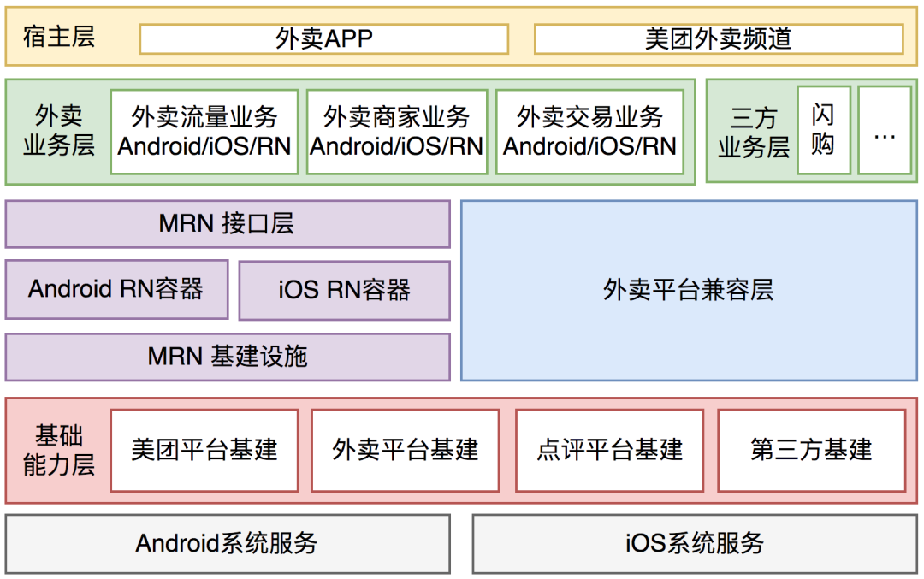
Task: Click the 外卖业务层 label
Action: [58, 131]
